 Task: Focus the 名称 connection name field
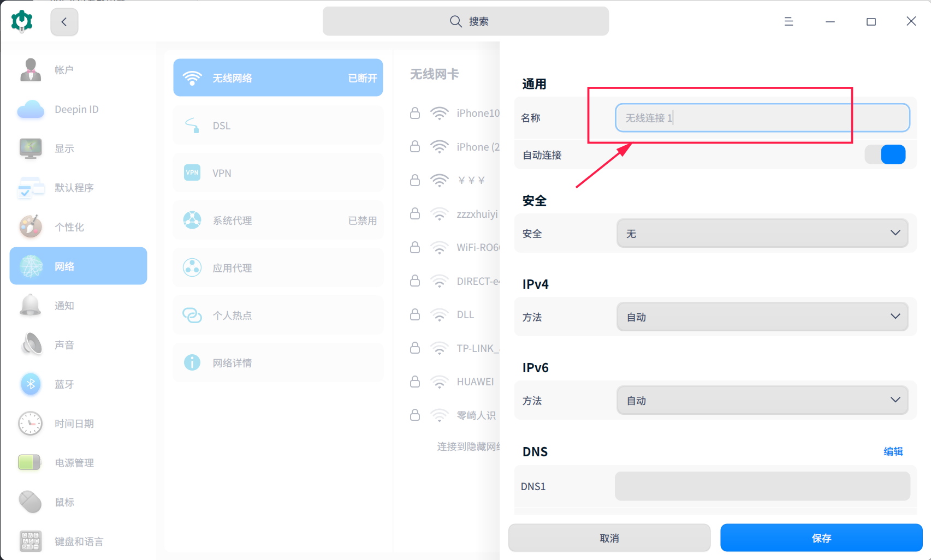(763, 118)
